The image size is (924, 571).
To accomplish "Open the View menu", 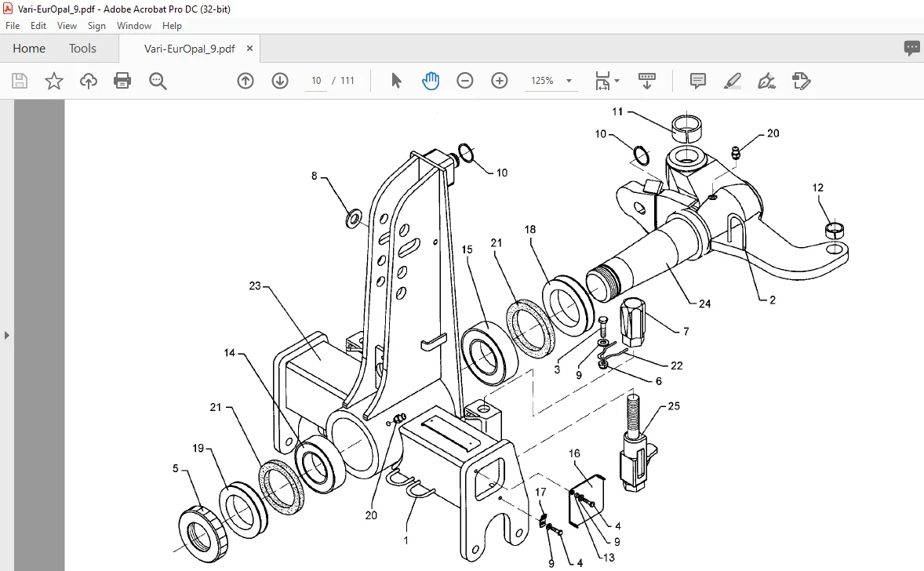I will (67, 26).
